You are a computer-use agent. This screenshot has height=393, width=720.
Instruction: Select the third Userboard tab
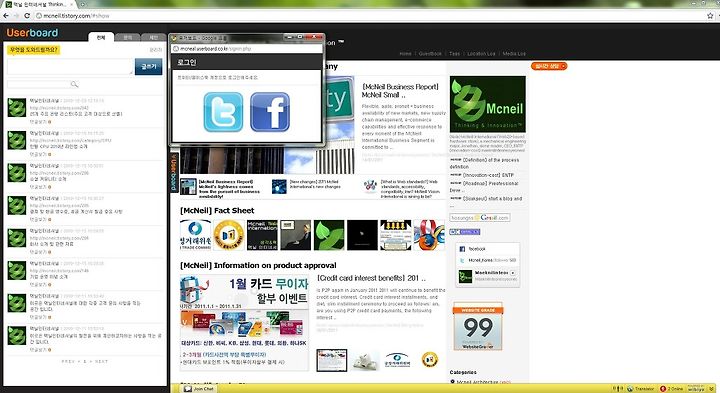tap(153, 37)
